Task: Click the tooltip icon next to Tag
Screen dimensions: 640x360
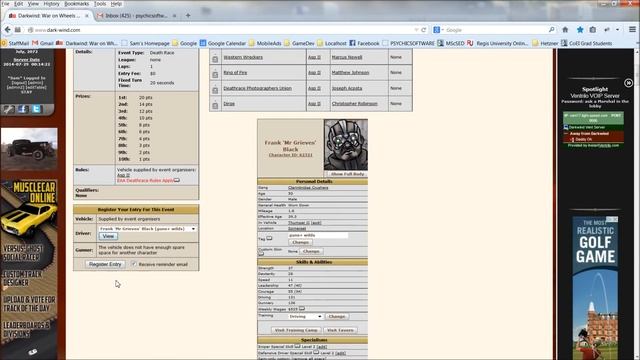Action: click(x=269, y=238)
